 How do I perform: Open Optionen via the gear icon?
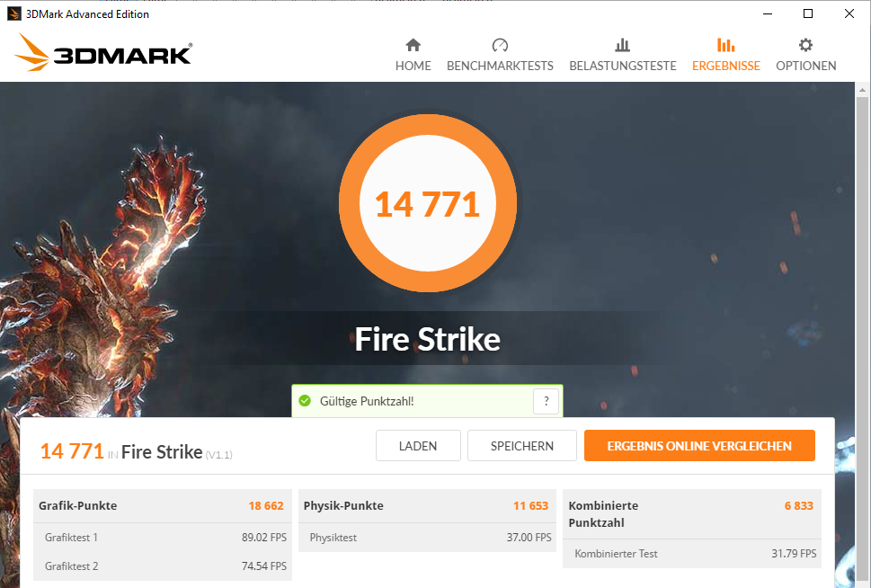point(805,44)
